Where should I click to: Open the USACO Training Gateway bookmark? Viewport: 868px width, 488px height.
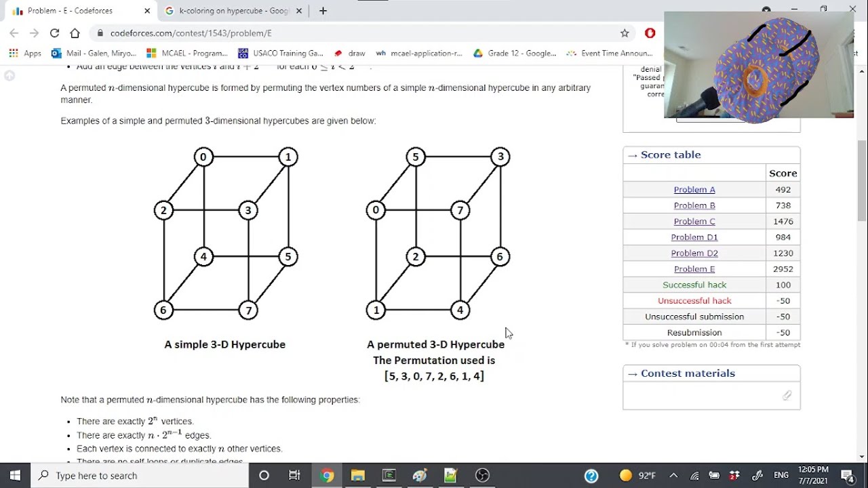281,53
